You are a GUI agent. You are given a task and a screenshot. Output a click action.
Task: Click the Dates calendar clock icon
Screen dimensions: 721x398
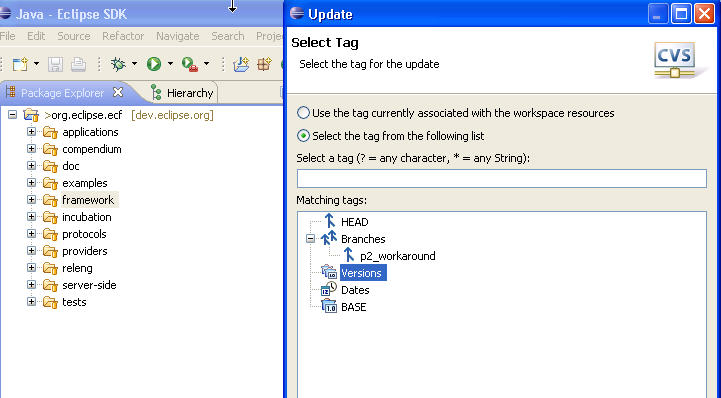point(329,289)
